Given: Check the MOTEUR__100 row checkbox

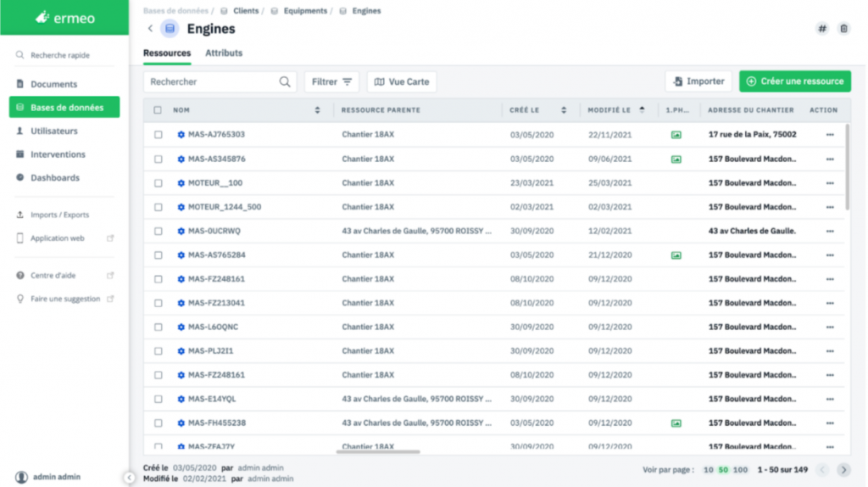Looking at the screenshot, I should 159,182.
